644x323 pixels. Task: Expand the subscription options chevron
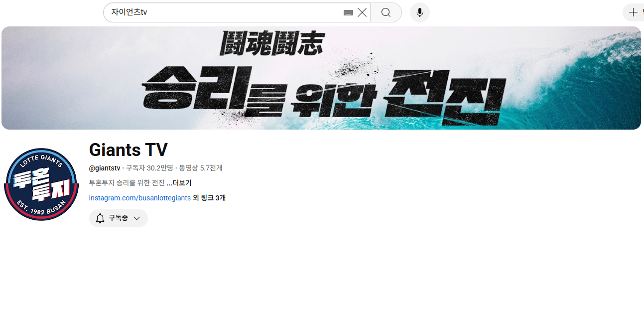(x=137, y=218)
